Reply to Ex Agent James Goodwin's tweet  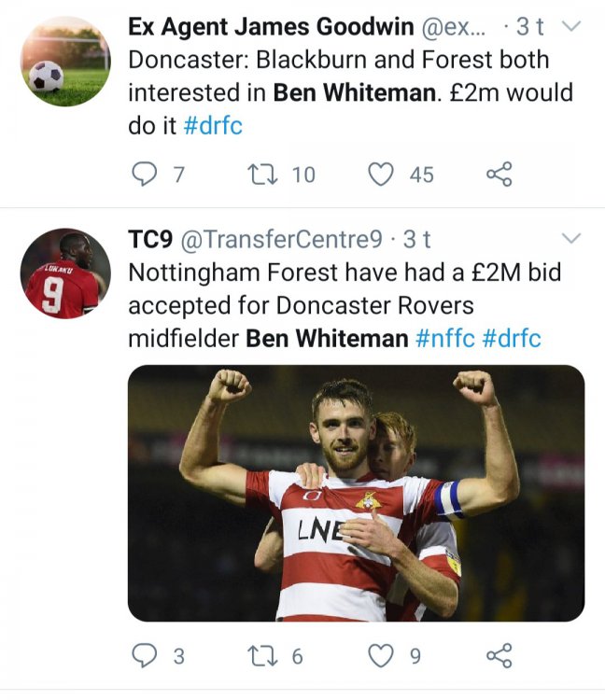click(x=144, y=174)
